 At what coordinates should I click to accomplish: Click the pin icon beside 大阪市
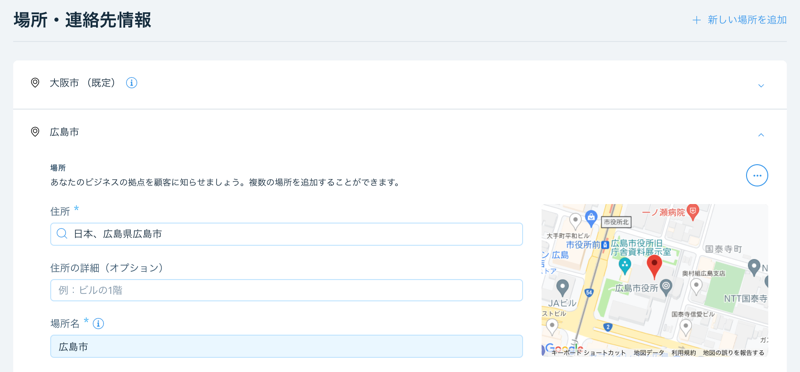click(35, 83)
